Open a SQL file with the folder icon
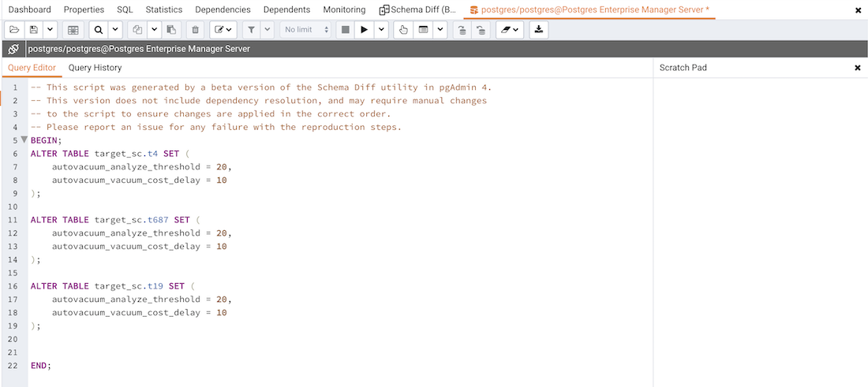Screen dimensions: 868x387 coord(14,30)
